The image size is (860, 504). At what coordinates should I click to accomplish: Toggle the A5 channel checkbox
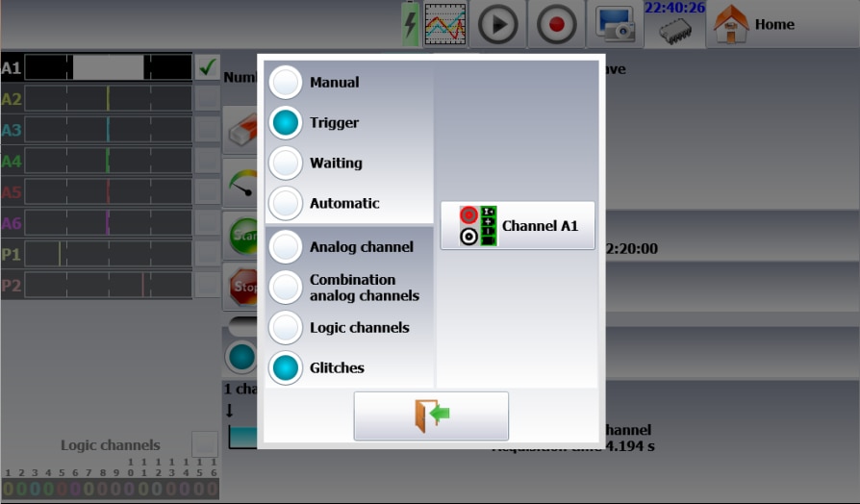click(208, 192)
